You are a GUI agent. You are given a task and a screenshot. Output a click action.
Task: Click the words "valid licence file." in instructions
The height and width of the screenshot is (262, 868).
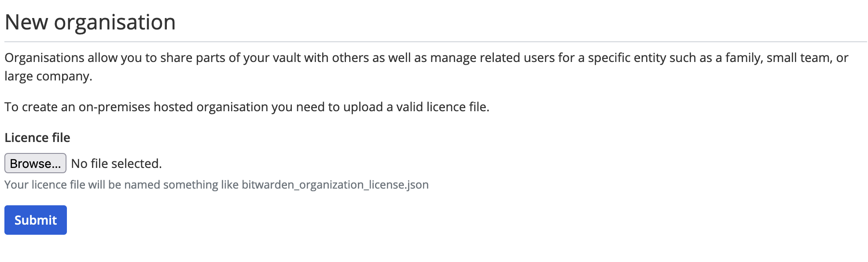[443, 107]
